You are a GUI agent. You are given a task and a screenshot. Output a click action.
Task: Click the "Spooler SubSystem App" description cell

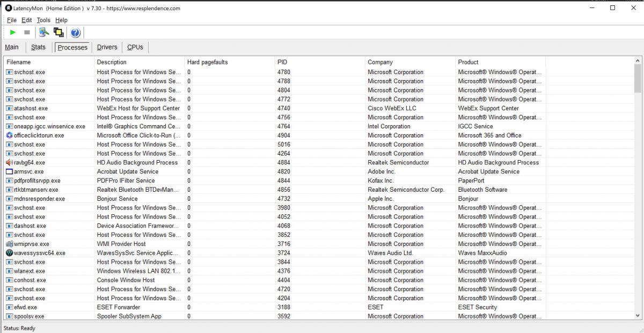click(x=129, y=316)
